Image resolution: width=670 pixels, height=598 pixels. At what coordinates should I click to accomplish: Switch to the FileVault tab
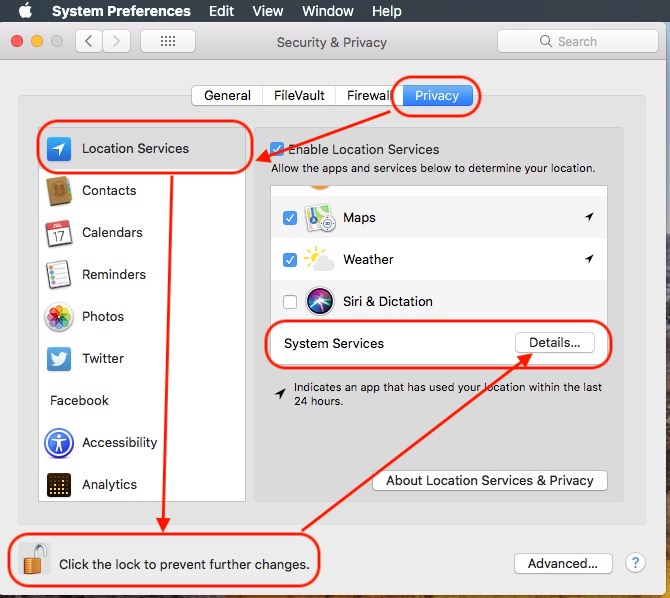click(299, 95)
